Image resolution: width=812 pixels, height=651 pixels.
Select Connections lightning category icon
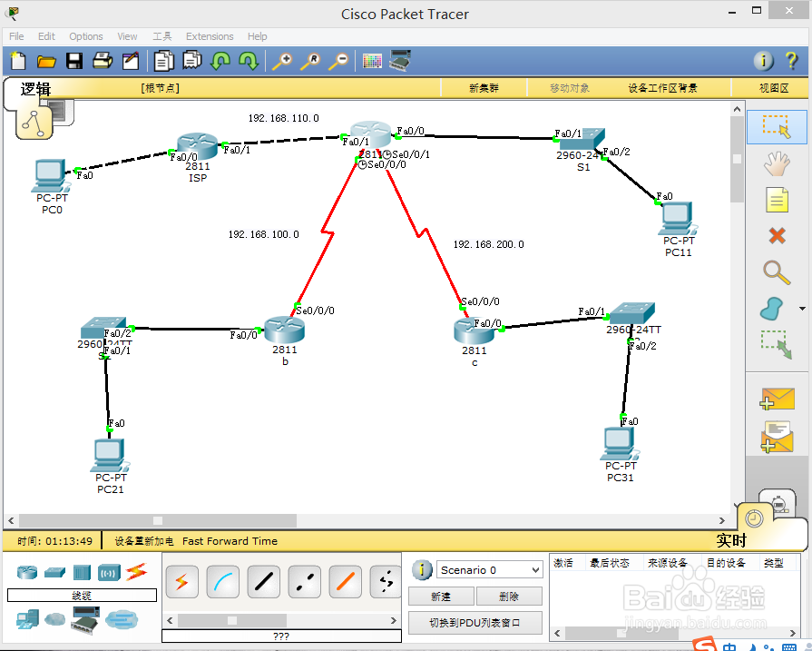click(136, 572)
